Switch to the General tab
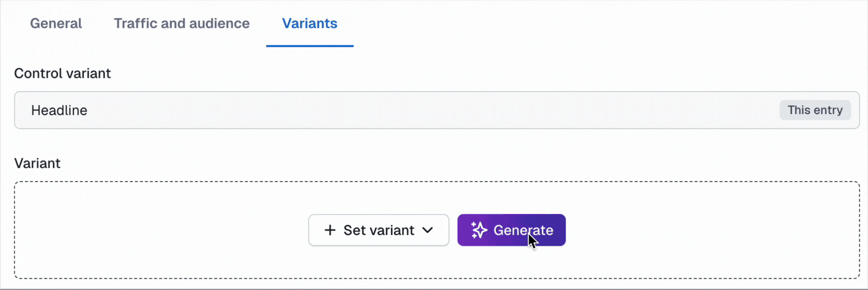The width and height of the screenshot is (868, 290). (56, 24)
